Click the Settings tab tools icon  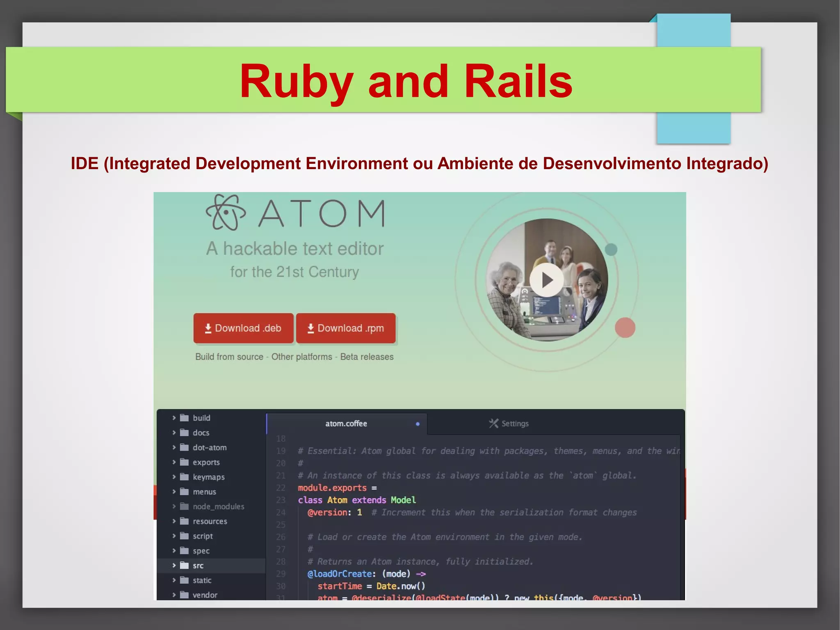pos(493,423)
